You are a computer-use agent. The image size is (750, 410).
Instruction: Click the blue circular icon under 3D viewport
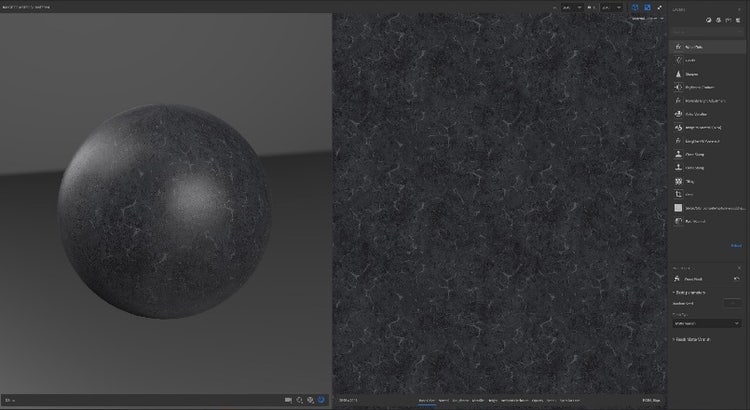point(321,400)
